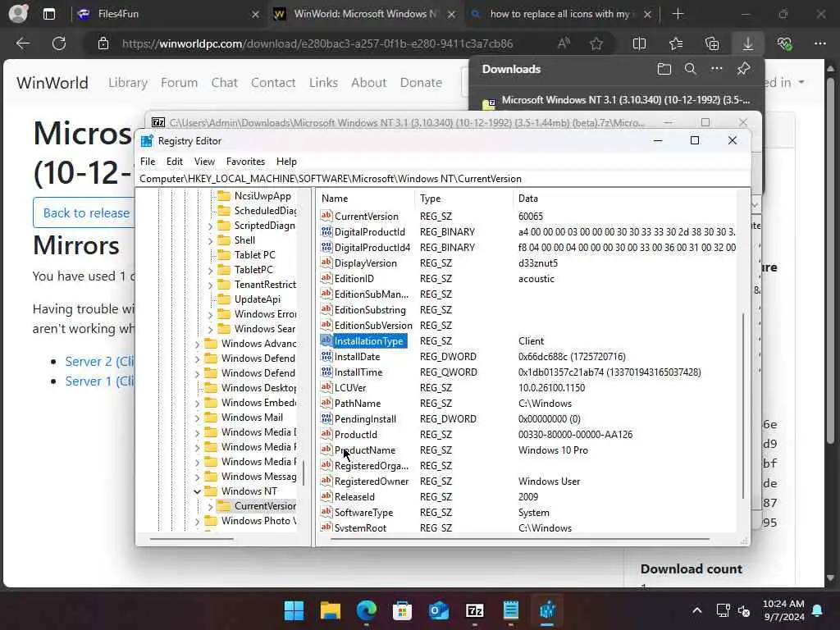Open more options in Downloads panel
This screenshot has width=840, height=630.
[x=717, y=69]
